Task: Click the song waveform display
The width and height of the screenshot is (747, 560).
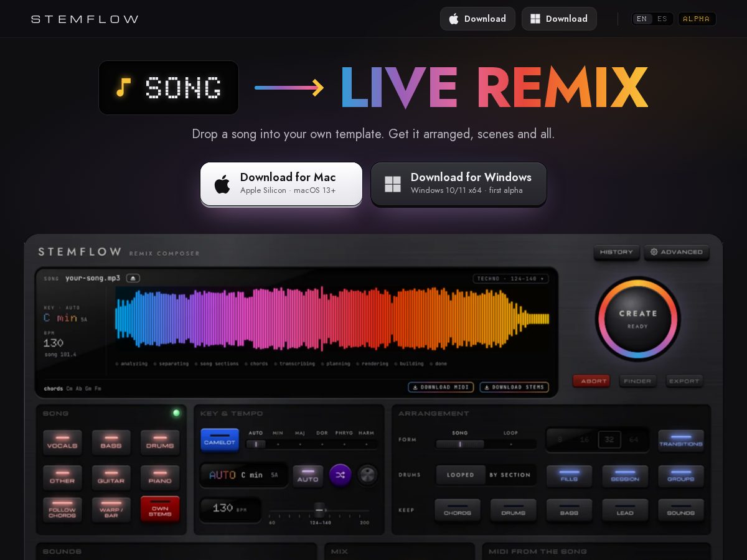Action: (x=332, y=319)
